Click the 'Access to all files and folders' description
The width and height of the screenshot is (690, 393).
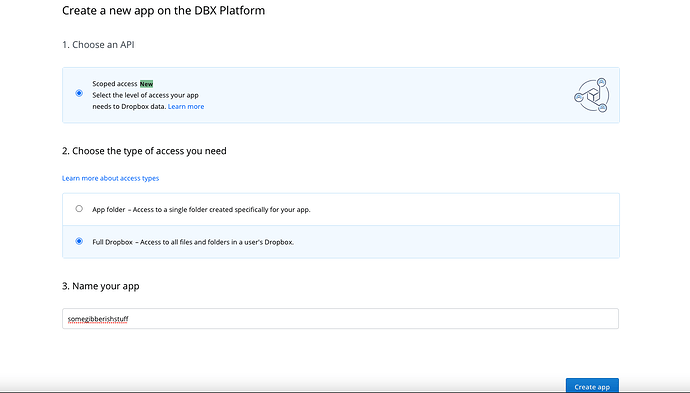[217, 242]
